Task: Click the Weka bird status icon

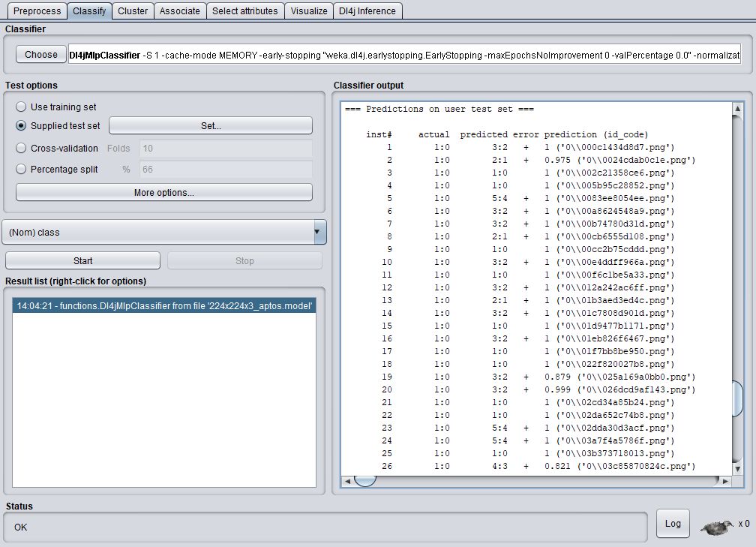Action: coord(717,527)
